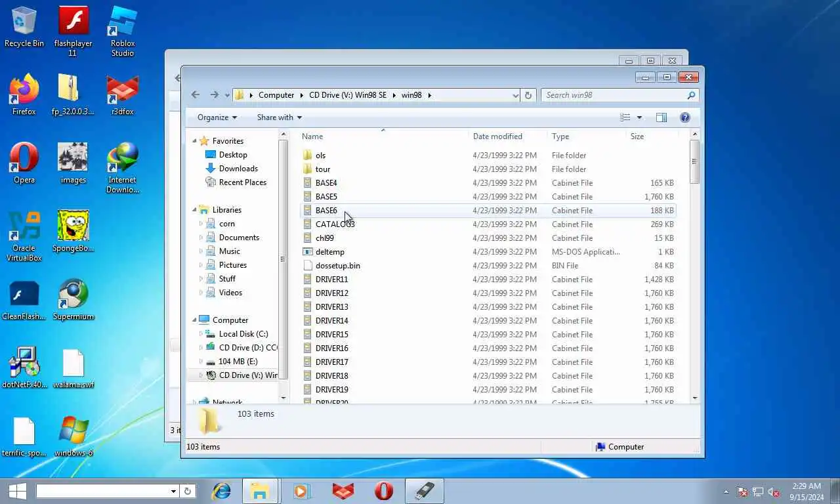Select the SpongeBob desktop icon

pyautogui.click(x=73, y=231)
